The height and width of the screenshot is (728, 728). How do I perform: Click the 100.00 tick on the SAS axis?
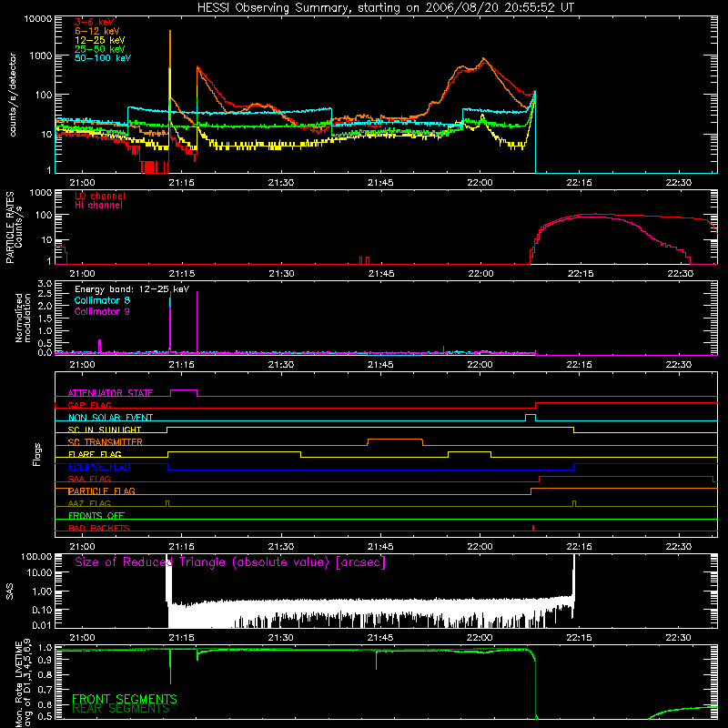(36, 556)
